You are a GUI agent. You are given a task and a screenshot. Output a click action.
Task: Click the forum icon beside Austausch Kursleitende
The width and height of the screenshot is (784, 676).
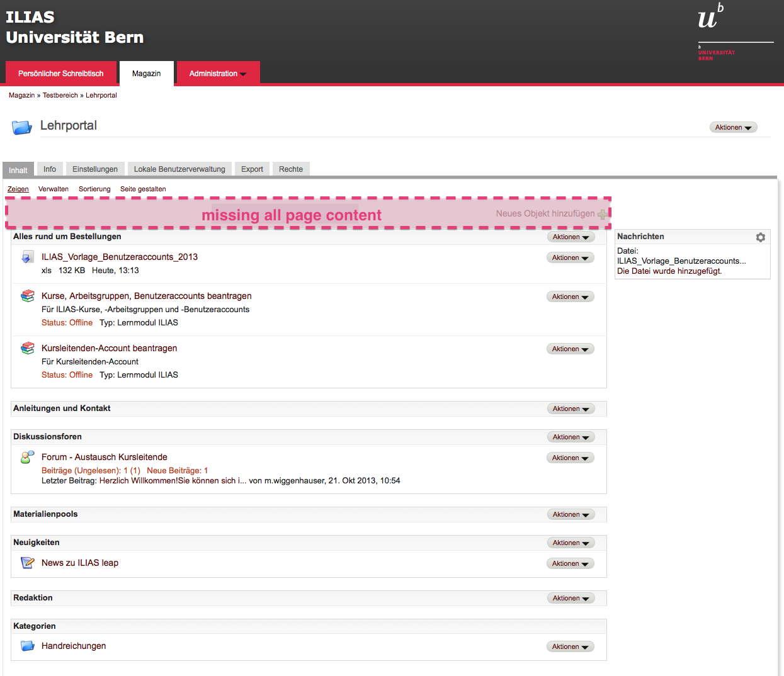coord(27,457)
